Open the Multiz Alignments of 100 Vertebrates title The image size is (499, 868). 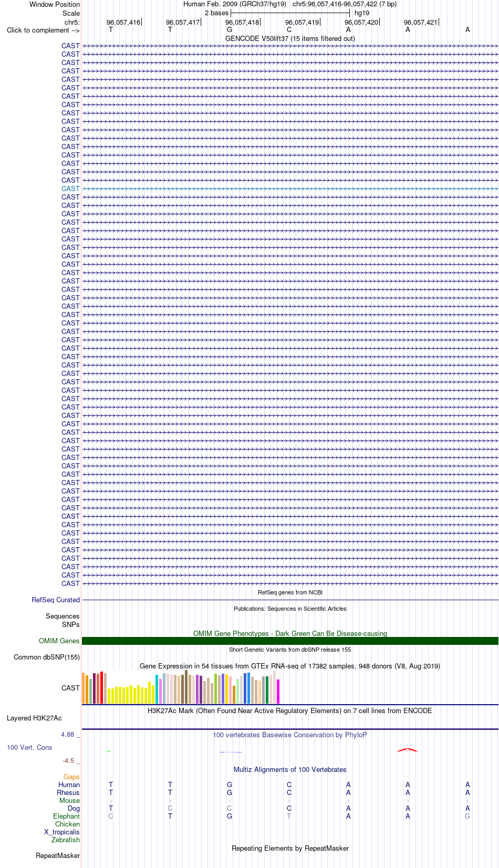(290, 769)
